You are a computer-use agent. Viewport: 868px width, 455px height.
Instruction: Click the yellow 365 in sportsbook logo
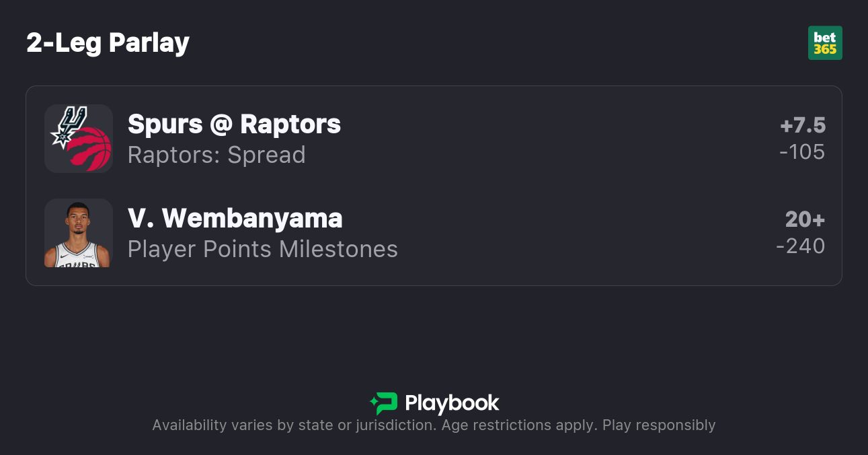point(825,49)
